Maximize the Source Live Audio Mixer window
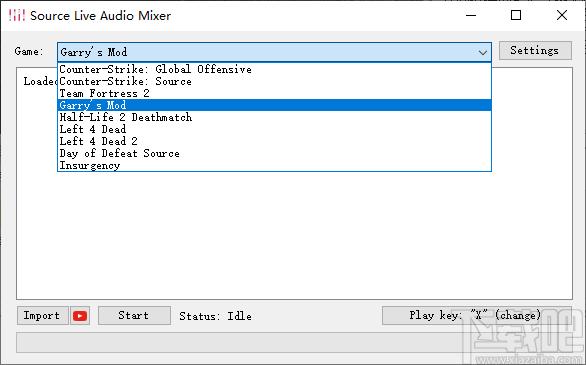This screenshot has width=586, height=365. [516, 15]
